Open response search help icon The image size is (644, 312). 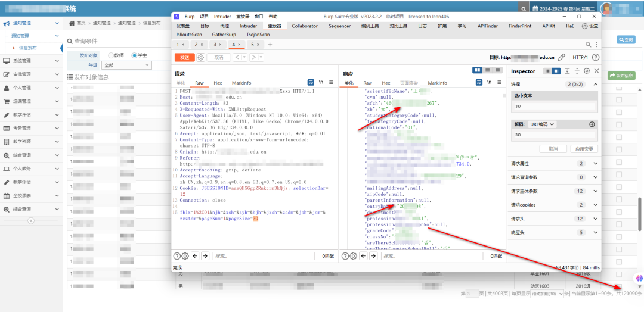coord(345,256)
